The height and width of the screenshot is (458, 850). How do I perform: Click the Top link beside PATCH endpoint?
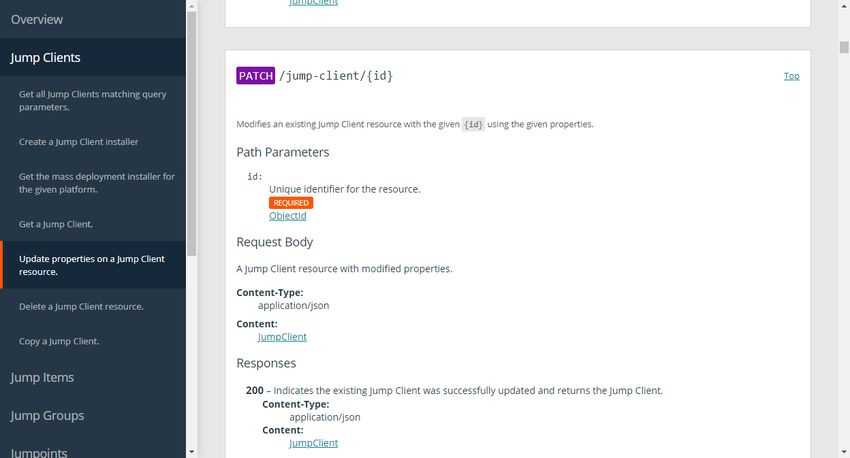(x=791, y=76)
